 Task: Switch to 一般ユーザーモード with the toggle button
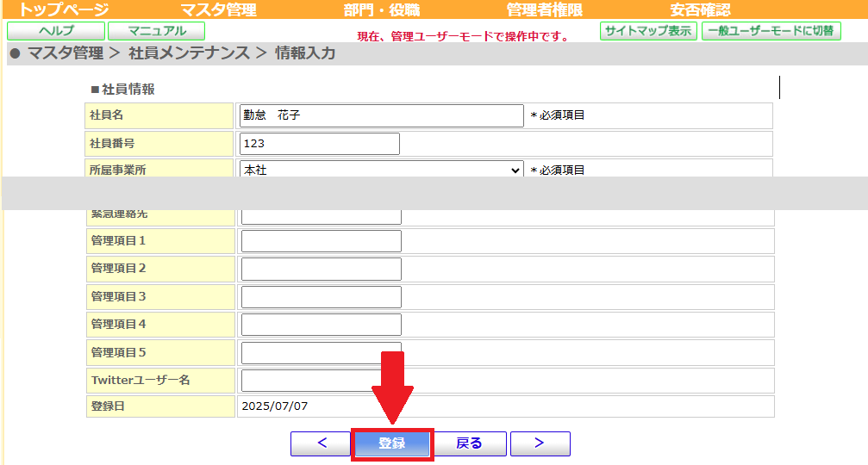(x=771, y=31)
